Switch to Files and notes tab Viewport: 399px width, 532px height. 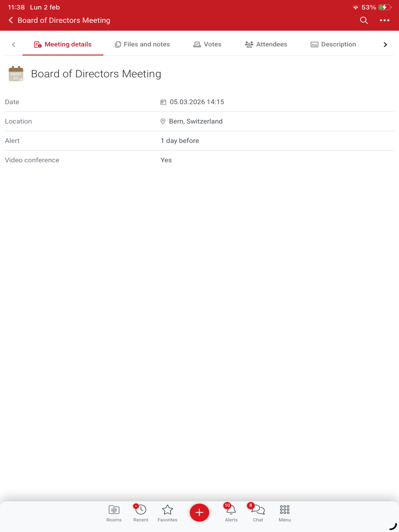(x=142, y=44)
